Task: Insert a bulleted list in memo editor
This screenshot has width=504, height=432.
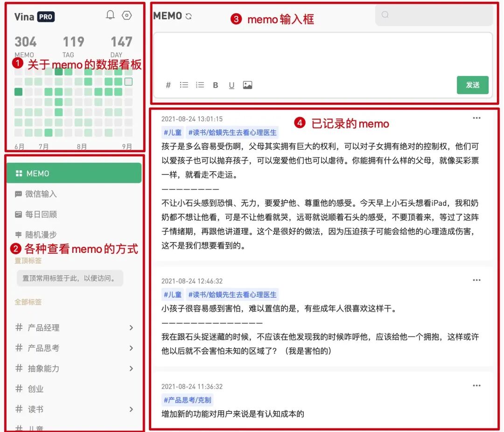Action: click(x=184, y=85)
